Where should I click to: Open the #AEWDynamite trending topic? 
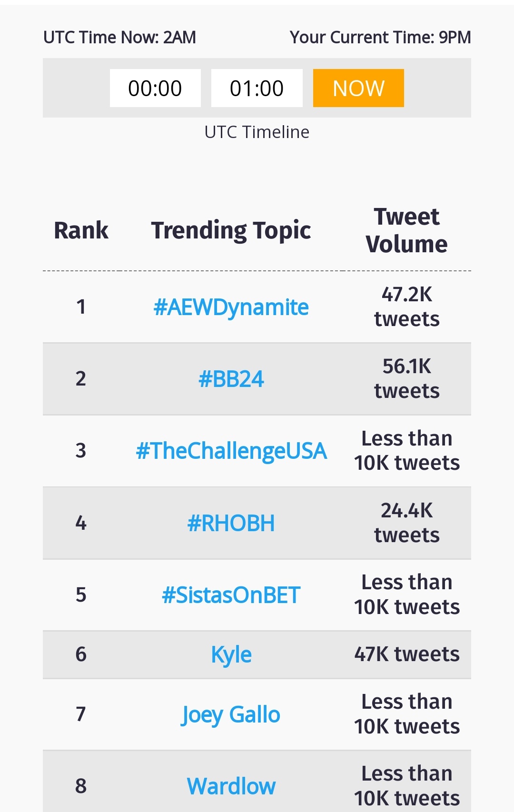pos(231,307)
